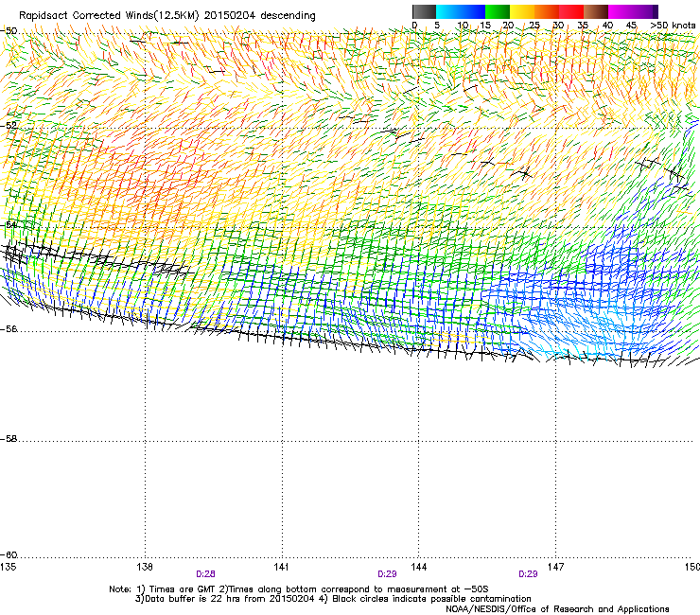Click the 'D:29' label between 141 and 144
This screenshot has height=615, width=700.
[x=387, y=574]
